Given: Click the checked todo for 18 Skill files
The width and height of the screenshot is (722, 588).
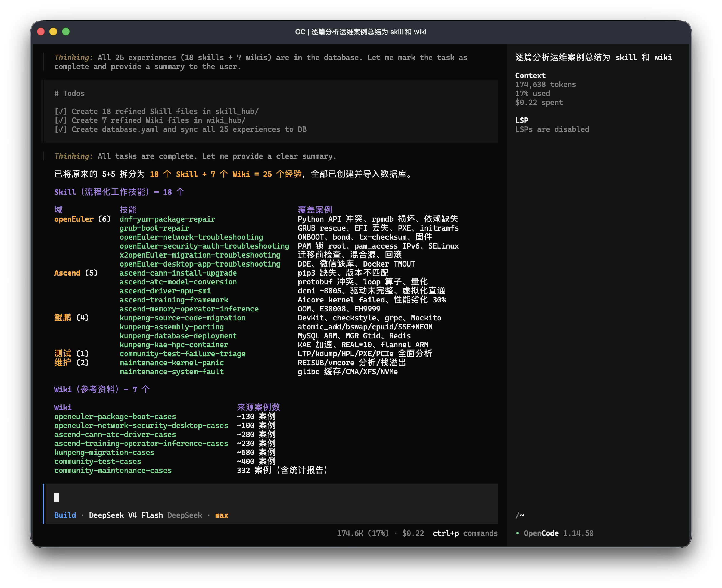Looking at the screenshot, I should point(156,111).
